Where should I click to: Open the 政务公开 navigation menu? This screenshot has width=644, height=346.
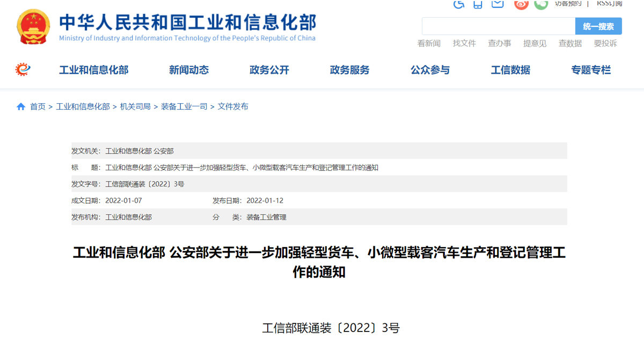click(x=269, y=70)
